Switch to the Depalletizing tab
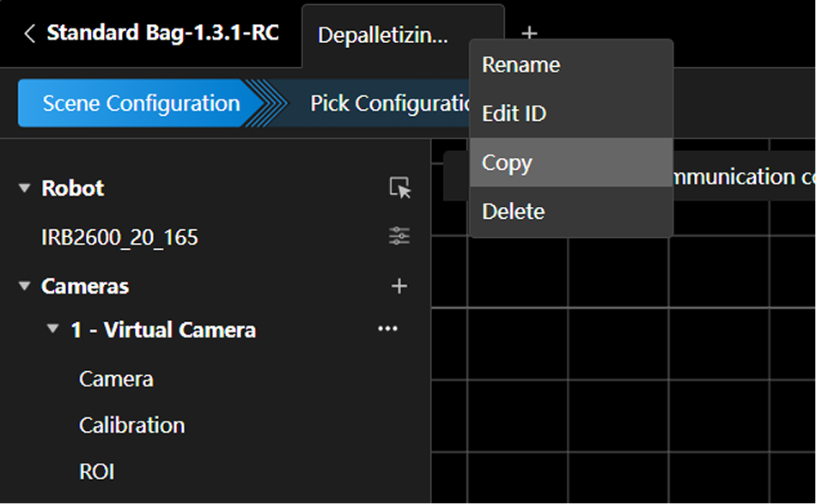Viewport: 816px width, 504px height. pos(382,35)
